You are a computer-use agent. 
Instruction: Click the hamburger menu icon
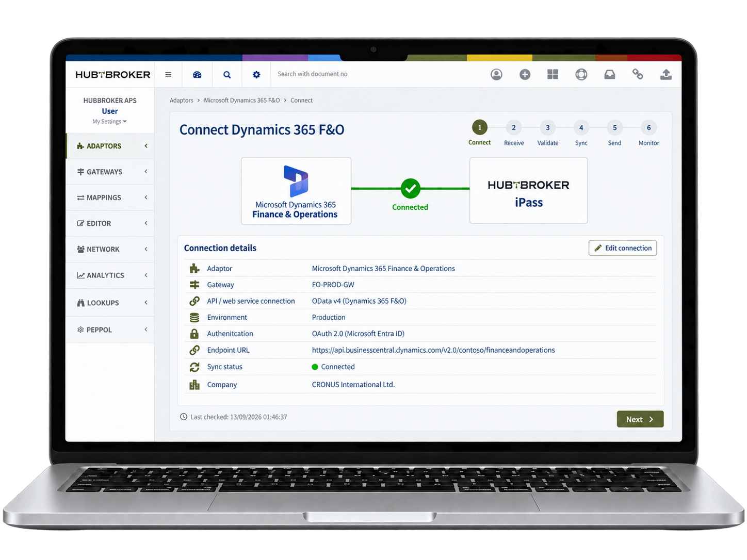tap(168, 74)
